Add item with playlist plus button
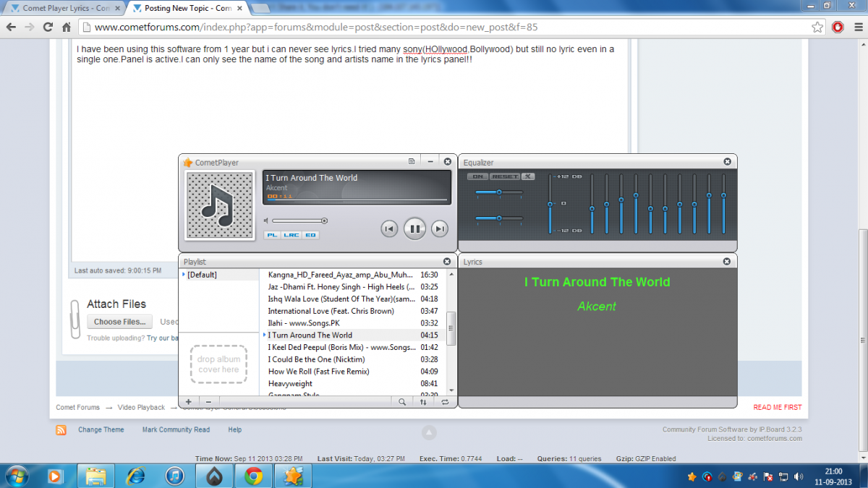Screen dimensions: 868x488 point(188,402)
